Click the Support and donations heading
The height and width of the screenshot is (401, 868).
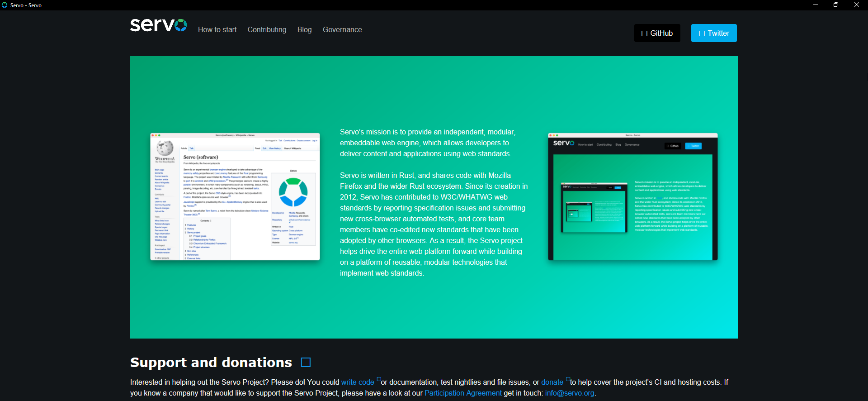point(211,363)
